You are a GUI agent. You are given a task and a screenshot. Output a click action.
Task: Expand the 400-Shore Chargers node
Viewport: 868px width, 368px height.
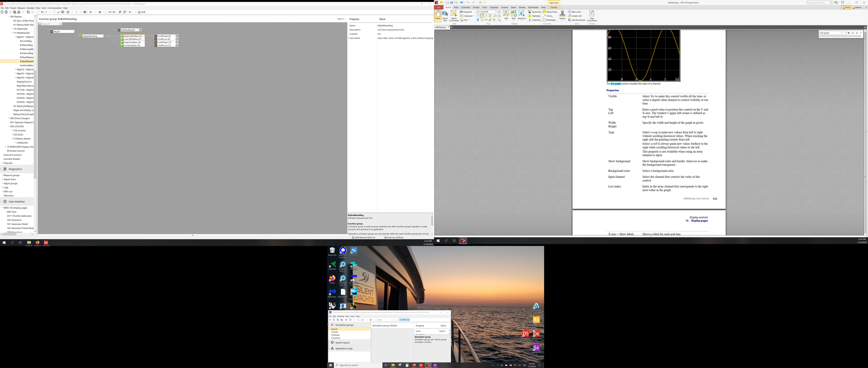(9, 118)
